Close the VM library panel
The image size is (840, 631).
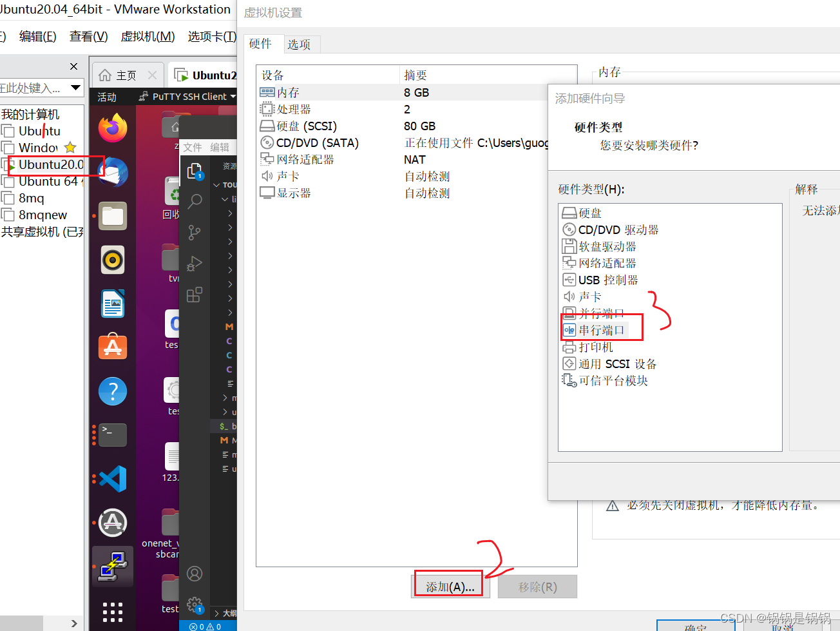click(73, 66)
